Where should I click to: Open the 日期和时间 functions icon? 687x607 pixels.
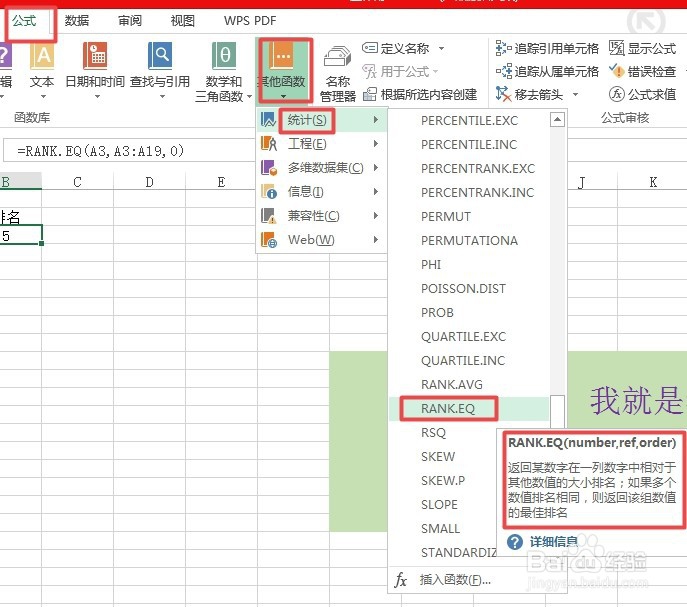coord(95,56)
